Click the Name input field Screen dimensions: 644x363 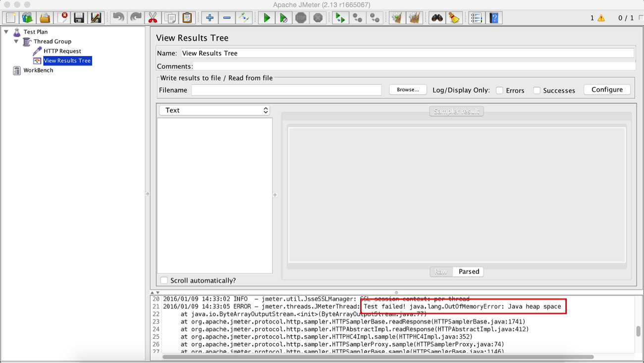(407, 53)
